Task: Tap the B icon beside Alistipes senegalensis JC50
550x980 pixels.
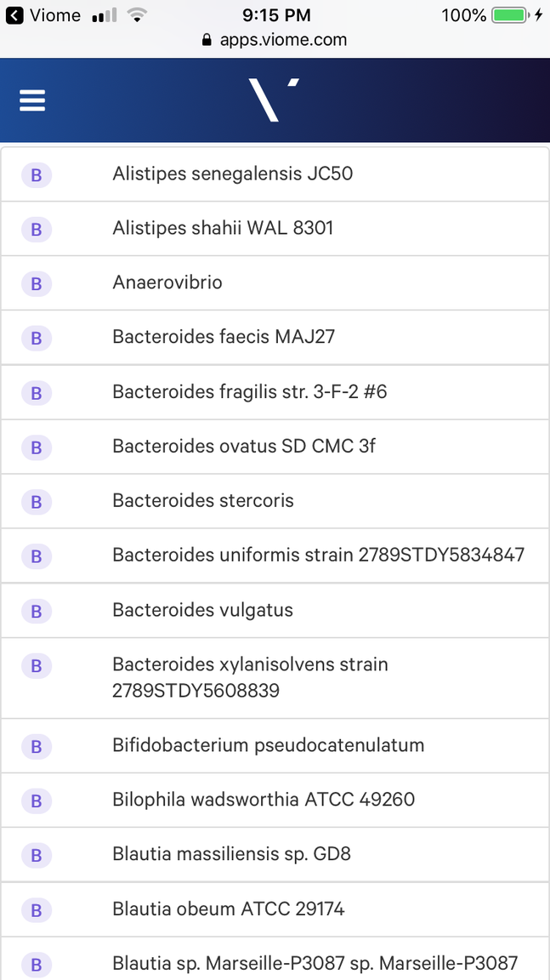Action: [37, 175]
